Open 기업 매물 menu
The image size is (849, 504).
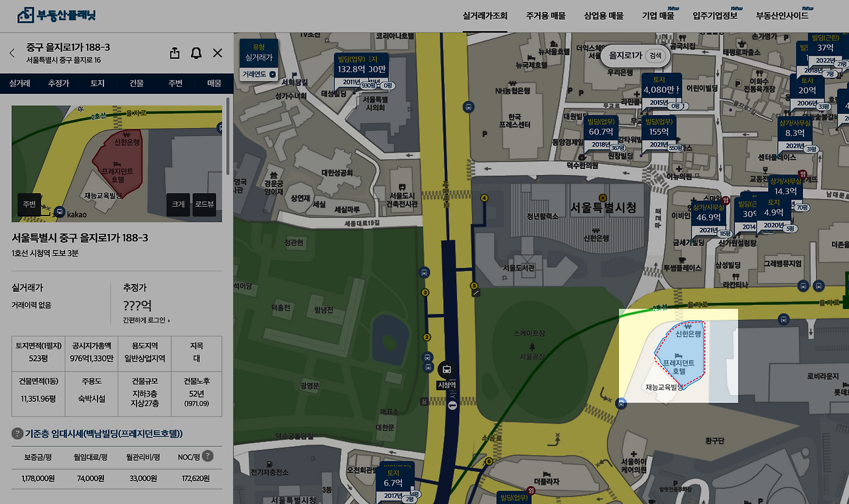click(658, 16)
